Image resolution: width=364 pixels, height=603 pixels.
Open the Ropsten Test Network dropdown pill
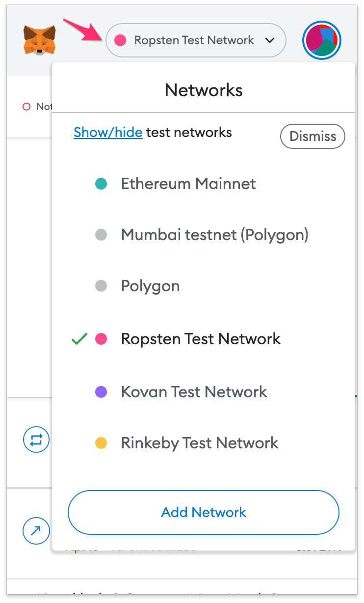pyautogui.click(x=196, y=40)
